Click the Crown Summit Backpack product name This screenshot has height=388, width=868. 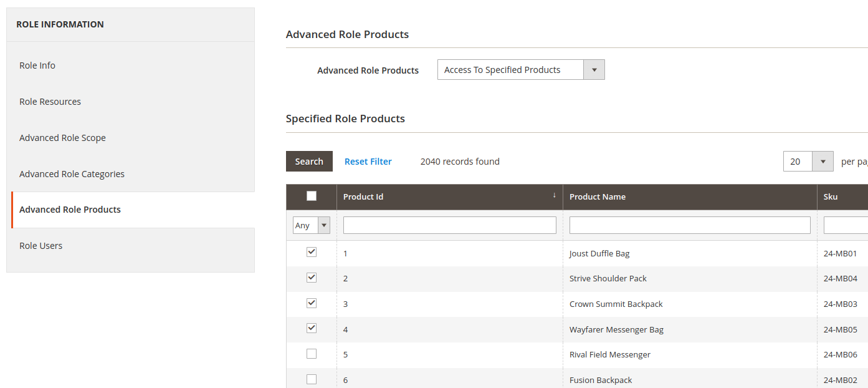(x=616, y=304)
